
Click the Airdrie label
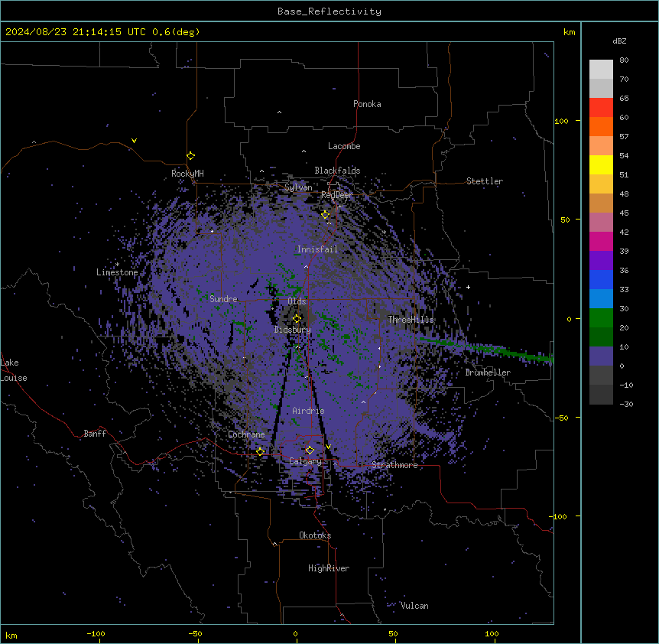[308, 411]
